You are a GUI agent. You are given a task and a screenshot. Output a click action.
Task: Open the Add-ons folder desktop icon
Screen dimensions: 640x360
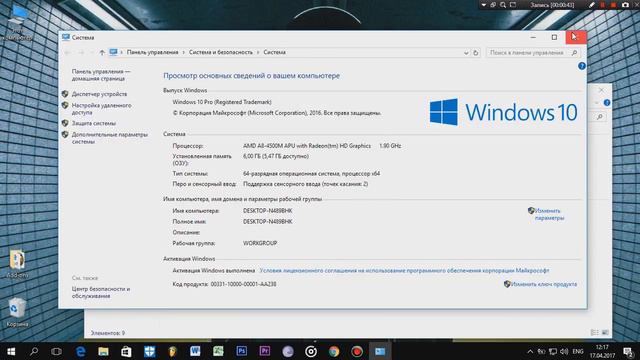click(17, 264)
